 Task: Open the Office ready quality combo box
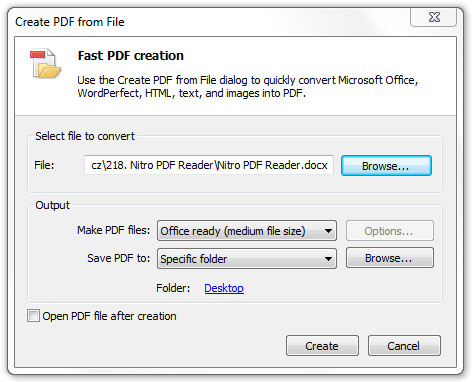click(247, 231)
